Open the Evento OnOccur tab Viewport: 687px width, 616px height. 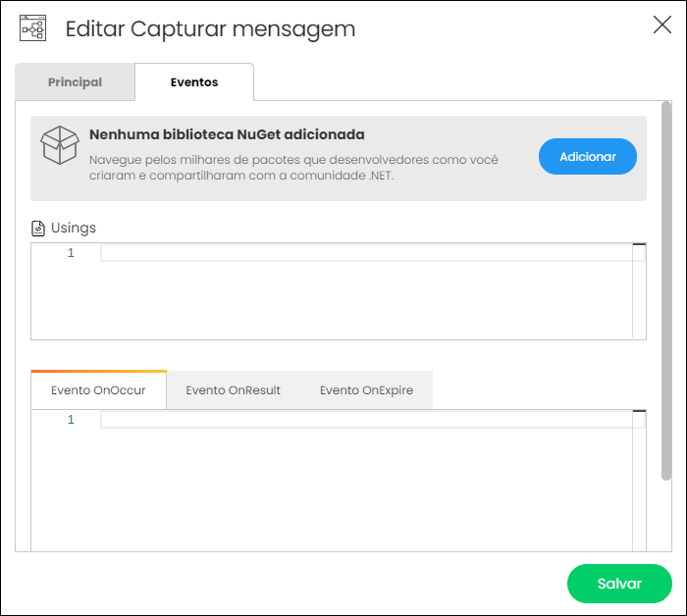click(98, 390)
